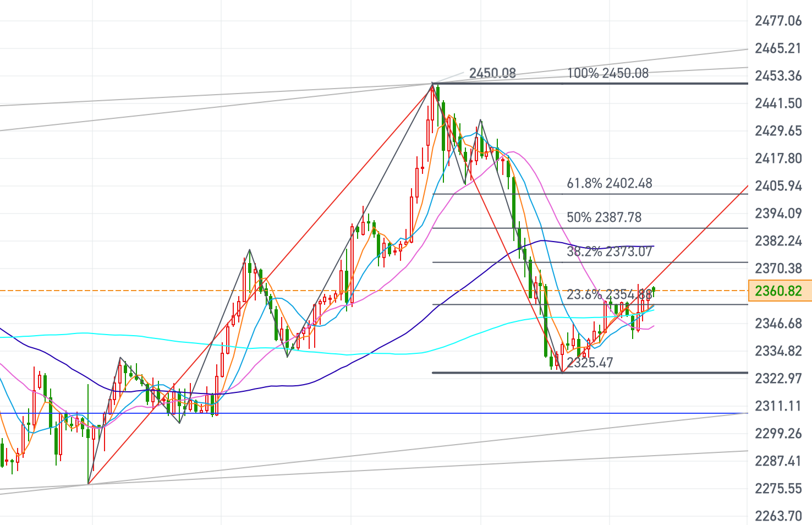Select the 2334.82 price axis label
Viewport: 812px width, 525px height.
click(778, 351)
